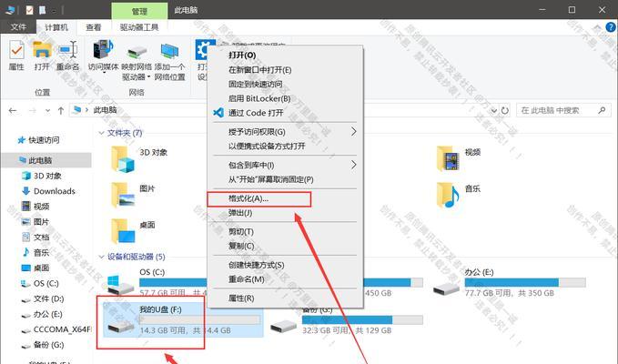Choose 弹出(J) in the context menu

285,213
